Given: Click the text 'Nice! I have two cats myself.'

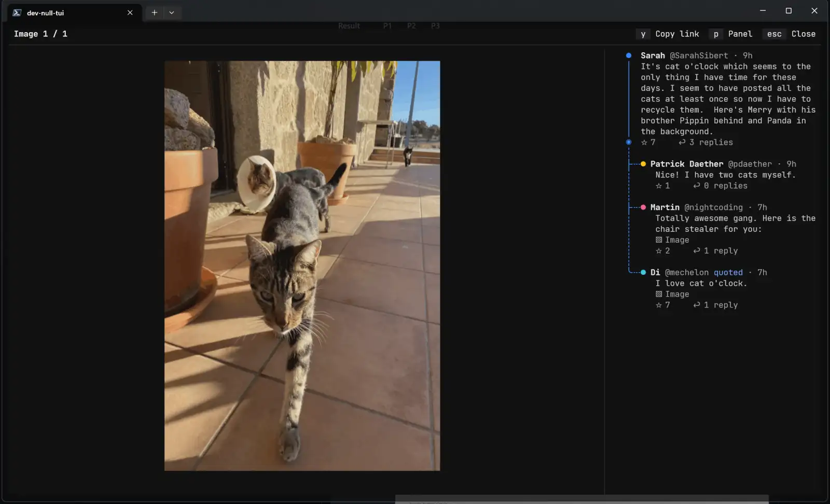Looking at the screenshot, I should 725,175.
